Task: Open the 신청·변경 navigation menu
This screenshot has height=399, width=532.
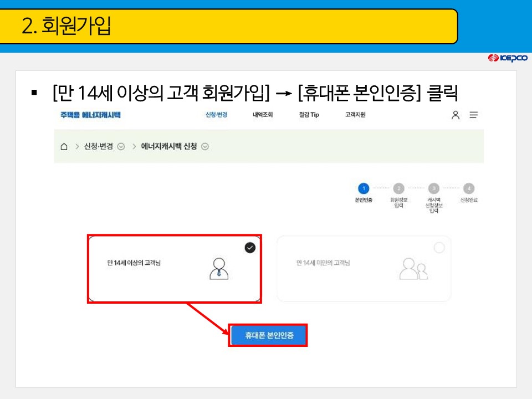Action: (x=216, y=115)
